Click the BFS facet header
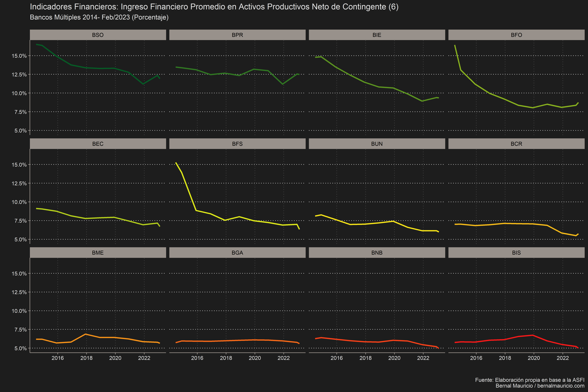The image size is (588, 392). (237, 144)
